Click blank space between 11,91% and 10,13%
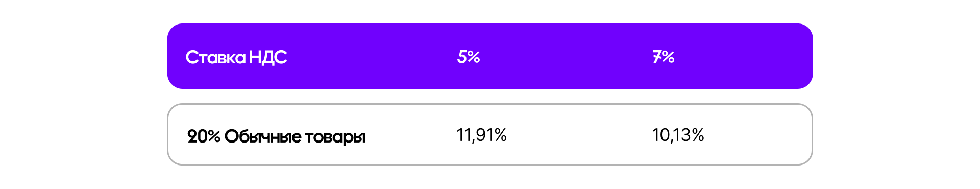The height and width of the screenshot is (189, 980). click(x=579, y=135)
